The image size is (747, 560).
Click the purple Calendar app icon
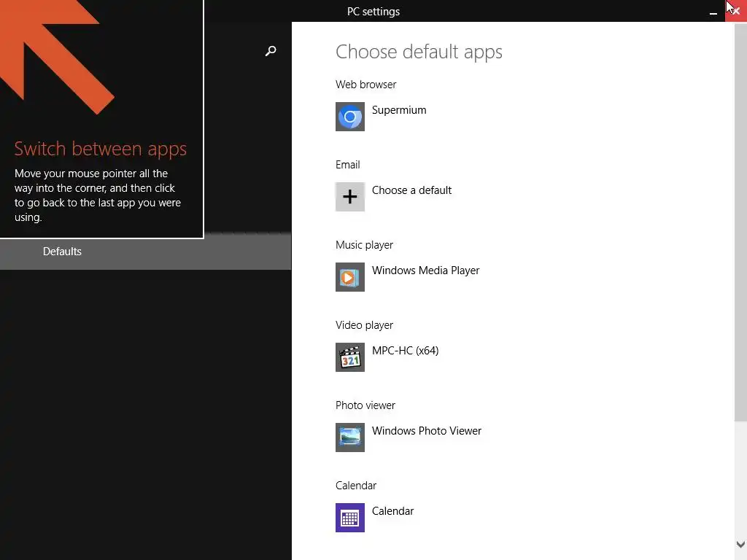click(x=349, y=518)
